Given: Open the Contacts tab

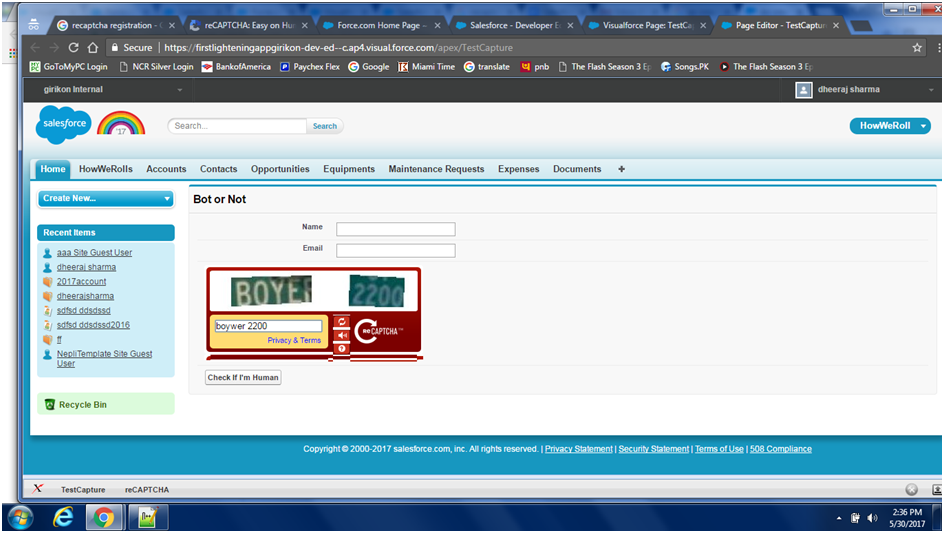Looking at the screenshot, I should (x=219, y=169).
